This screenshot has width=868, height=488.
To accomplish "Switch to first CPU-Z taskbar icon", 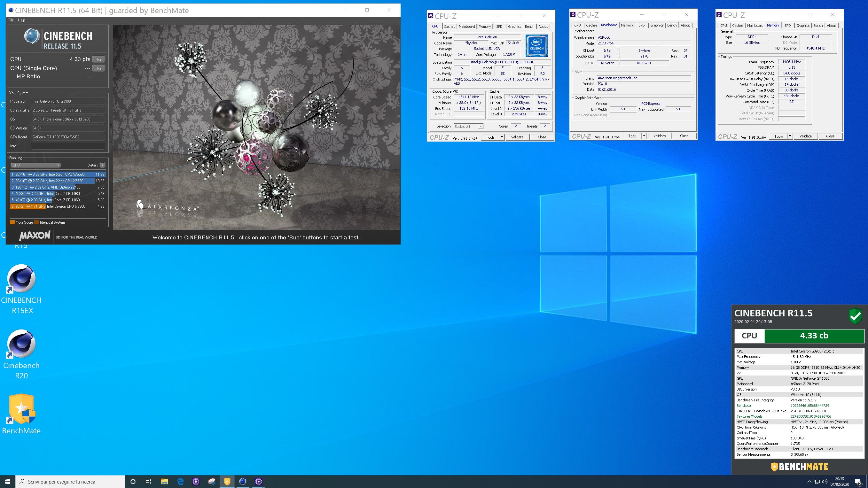I will coord(196,482).
